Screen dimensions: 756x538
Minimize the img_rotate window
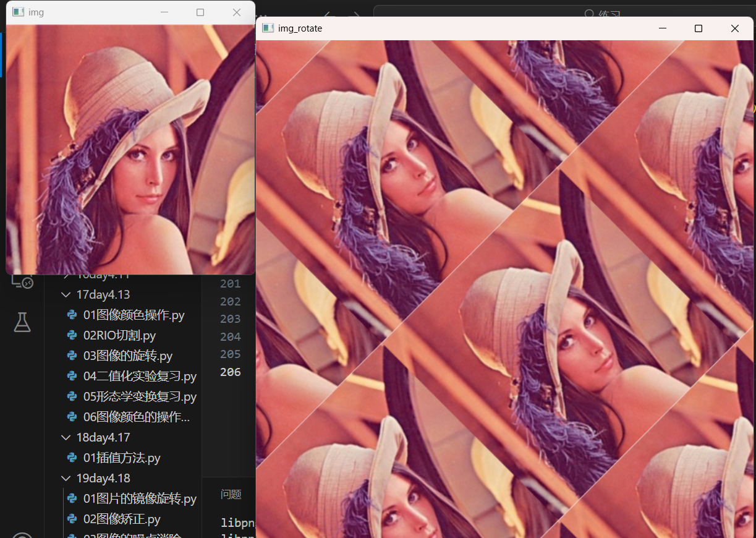(663, 28)
